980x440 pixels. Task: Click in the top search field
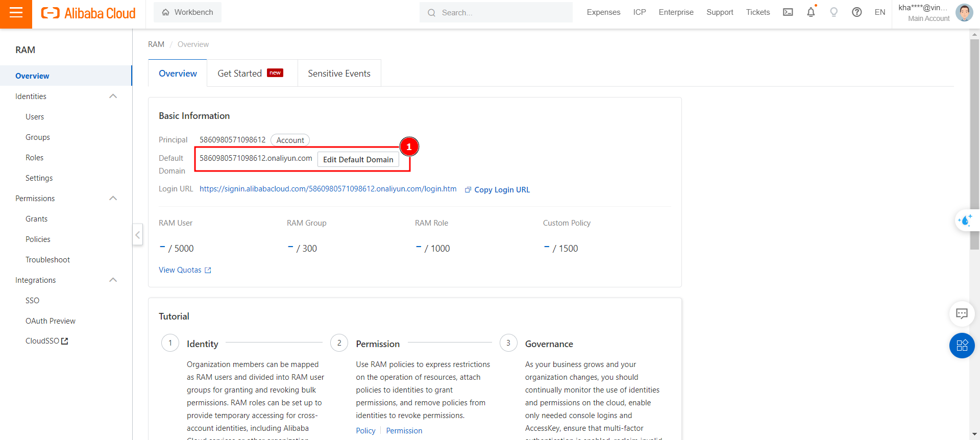[503, 13]
